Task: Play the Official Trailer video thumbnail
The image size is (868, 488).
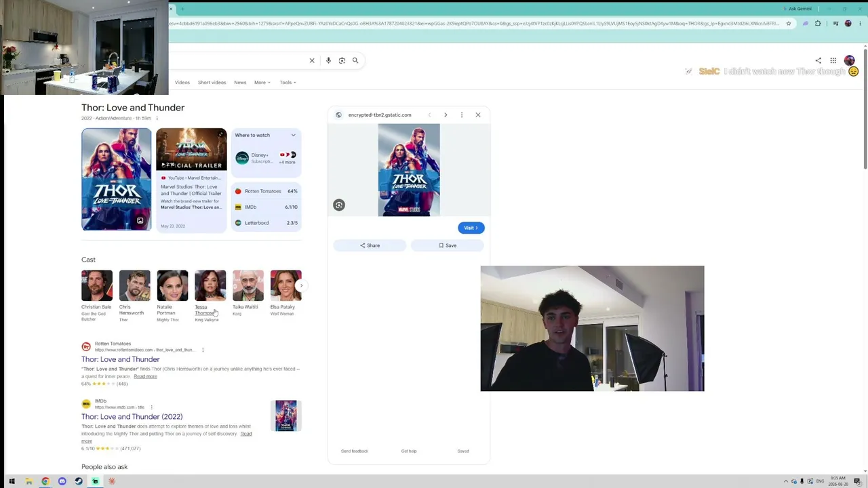Action: pyautogui.click(x=191, y=149)
